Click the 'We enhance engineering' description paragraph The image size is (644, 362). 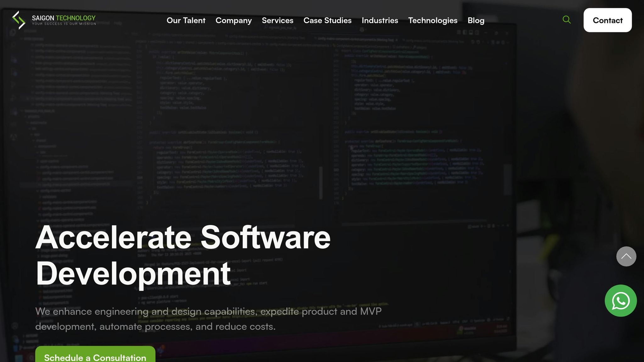pyautogui.click(x=208, y=311)
